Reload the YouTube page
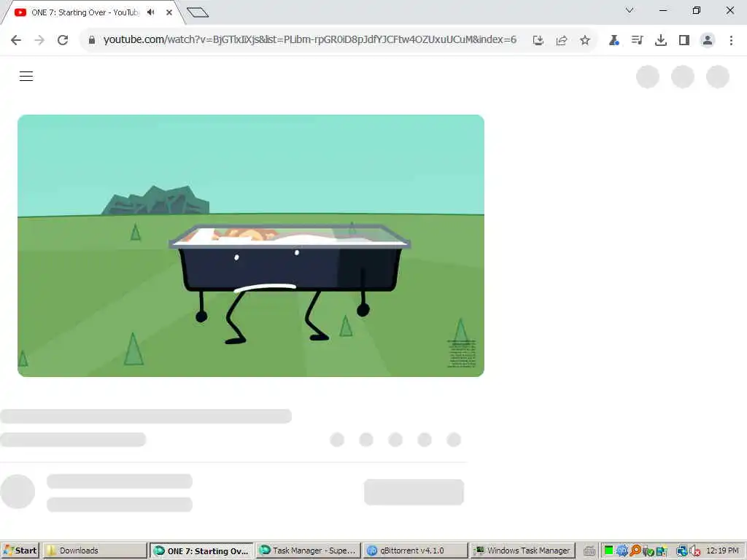 pos(63,40)
